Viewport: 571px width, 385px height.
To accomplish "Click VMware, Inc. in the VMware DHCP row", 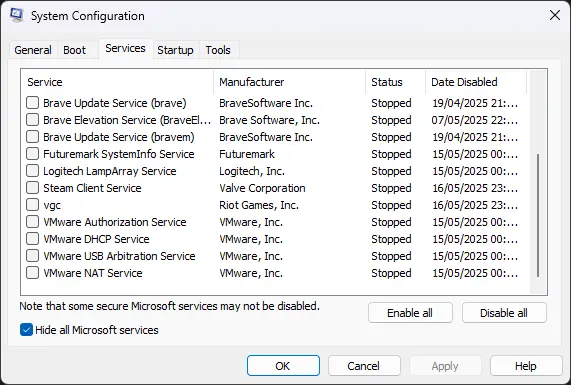I will click(251, 239).
